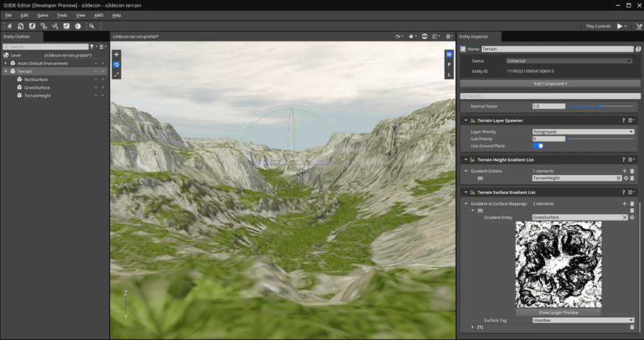This screenshot has width=644, height=340.
Task: Select the scale manipulator in viewport
Action: [x=116, y=74]
